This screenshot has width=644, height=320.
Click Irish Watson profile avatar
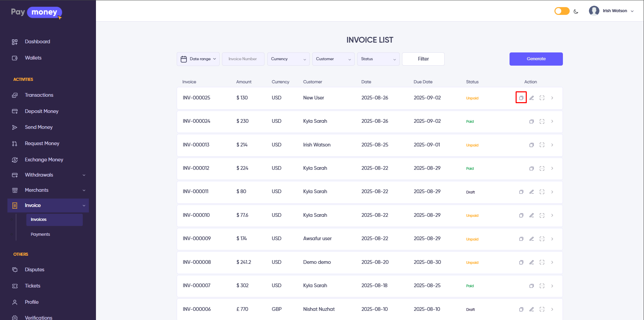(x=594, y=11)
